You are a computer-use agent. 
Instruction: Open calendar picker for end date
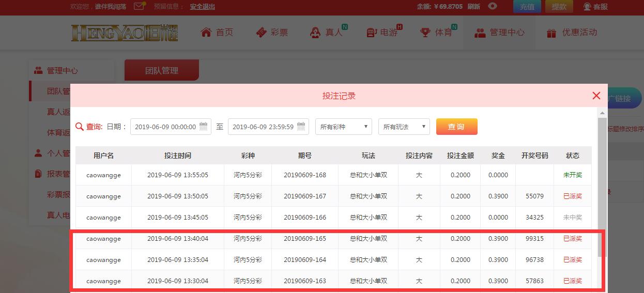coord(301,127)
